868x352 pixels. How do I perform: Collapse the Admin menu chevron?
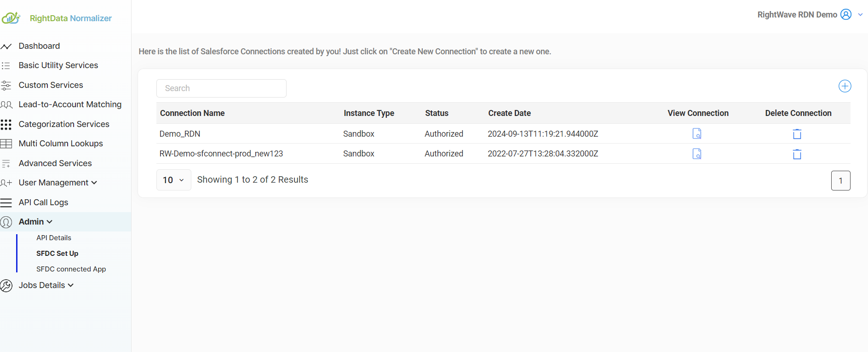point(50,222)
